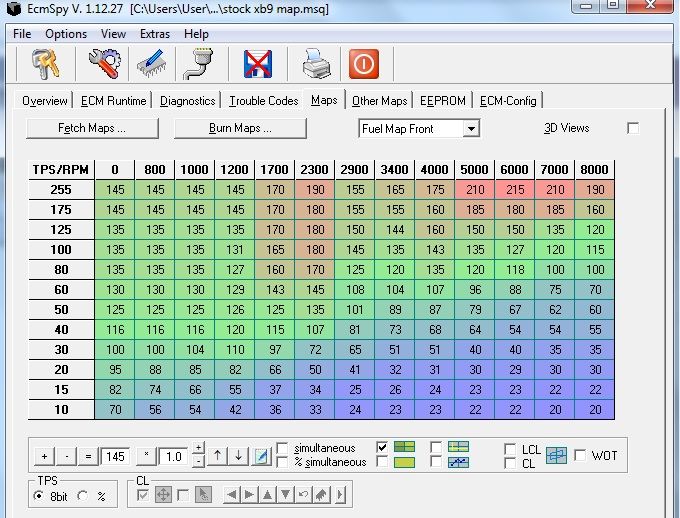The width and height of the screenshot is (680, 518).
Task: Click the CL move crosshair icon
Action: tap(163, 495)
